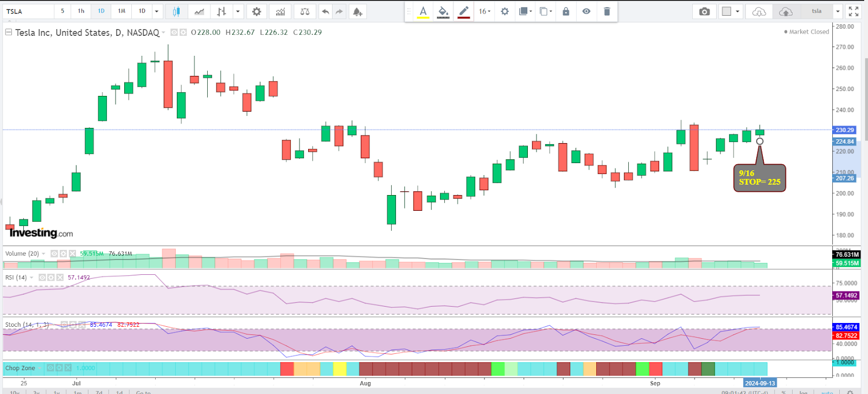
Task: Lock the selected drawing with the padlock
Action: coord(566,11)
